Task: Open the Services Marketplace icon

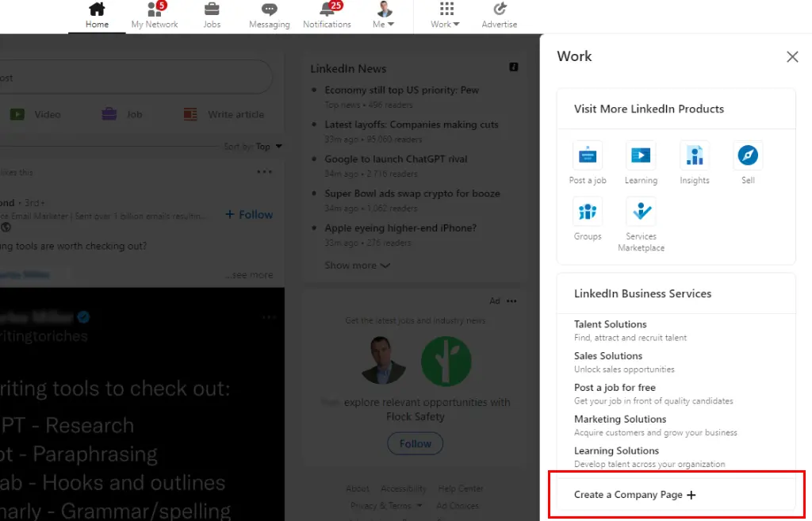Action: click(641, 211)
